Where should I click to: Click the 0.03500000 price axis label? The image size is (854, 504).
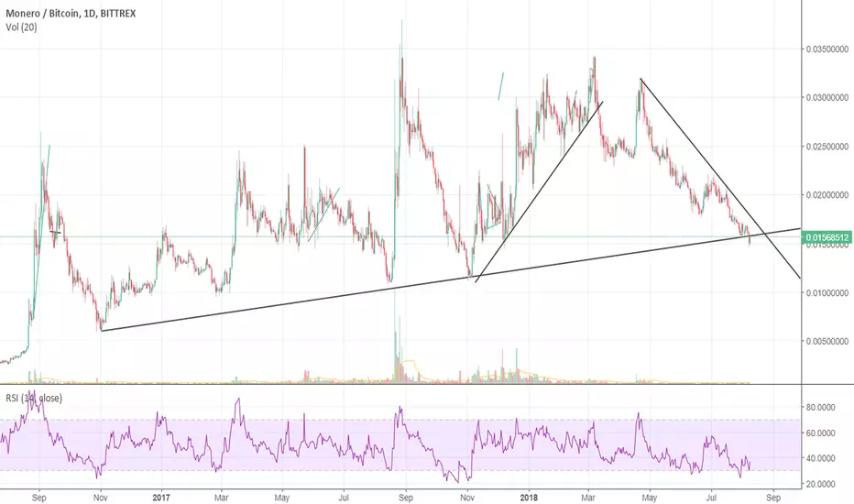[x=827, y=49]
